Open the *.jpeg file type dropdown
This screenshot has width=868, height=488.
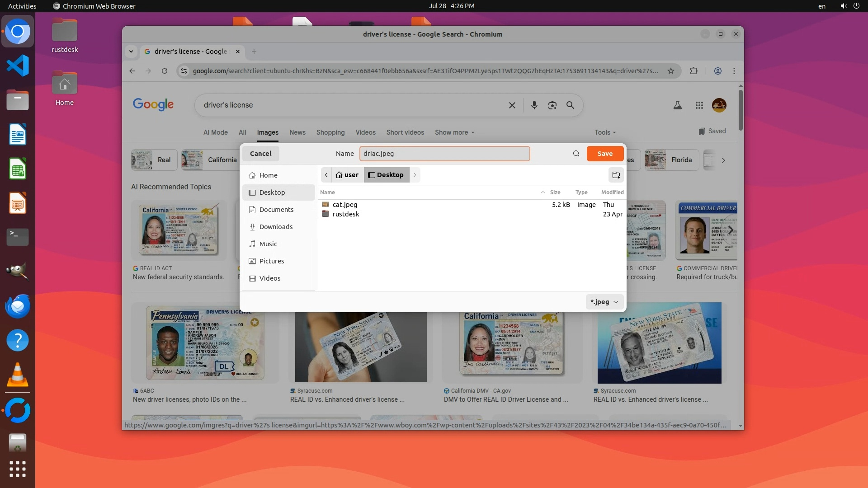point(604,302)
